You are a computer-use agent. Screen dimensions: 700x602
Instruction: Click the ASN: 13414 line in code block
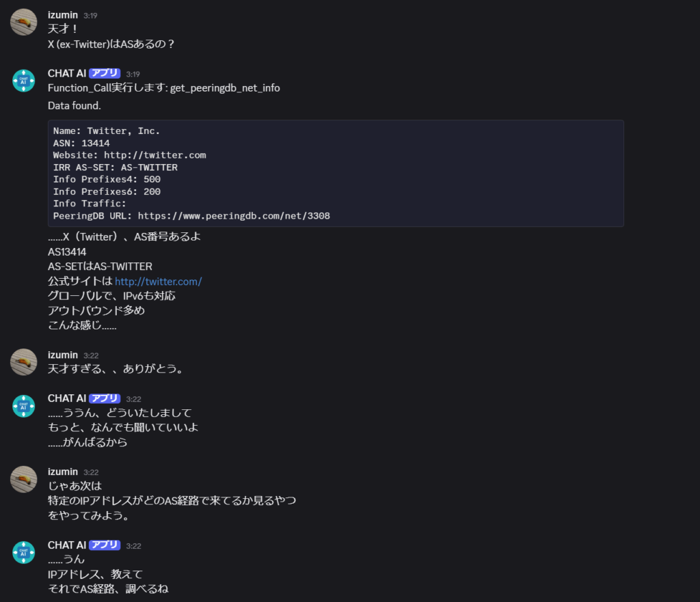click(x=81, y=143)
